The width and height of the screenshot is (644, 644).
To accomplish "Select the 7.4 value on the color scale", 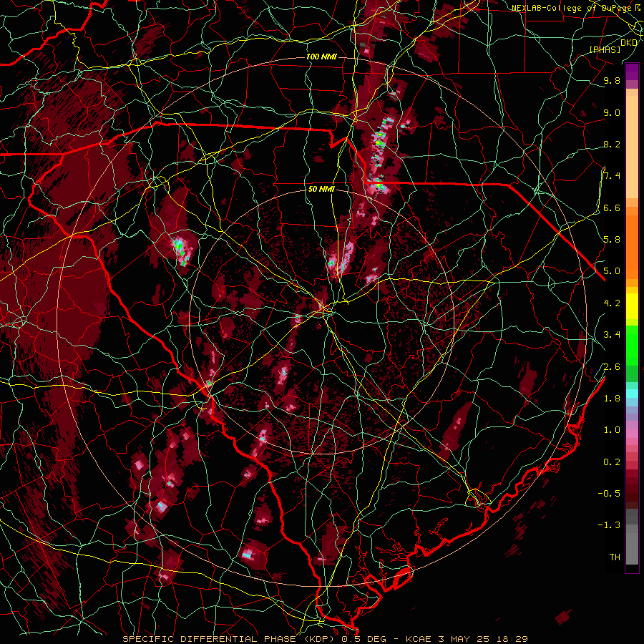I will (612, 176).
